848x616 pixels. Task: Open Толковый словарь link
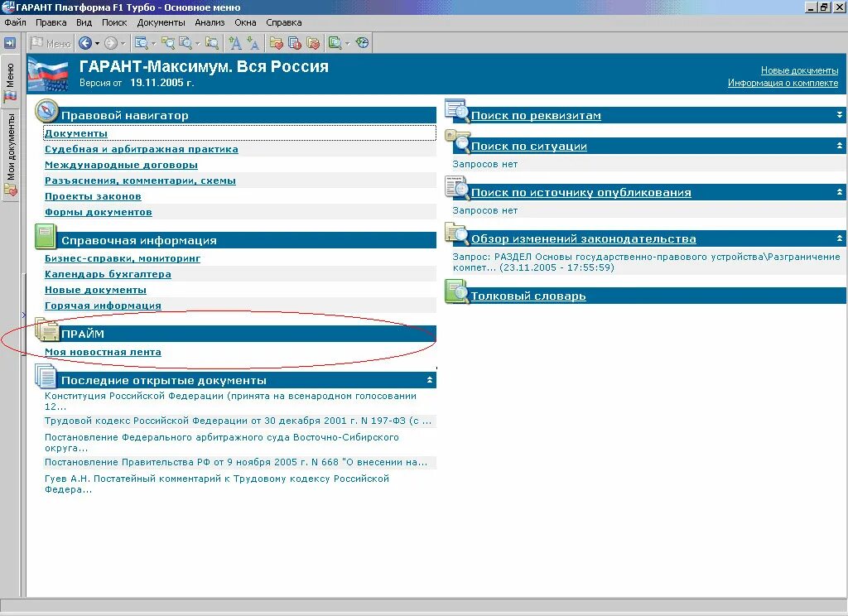pyautogui.click(x=528, y=296)
